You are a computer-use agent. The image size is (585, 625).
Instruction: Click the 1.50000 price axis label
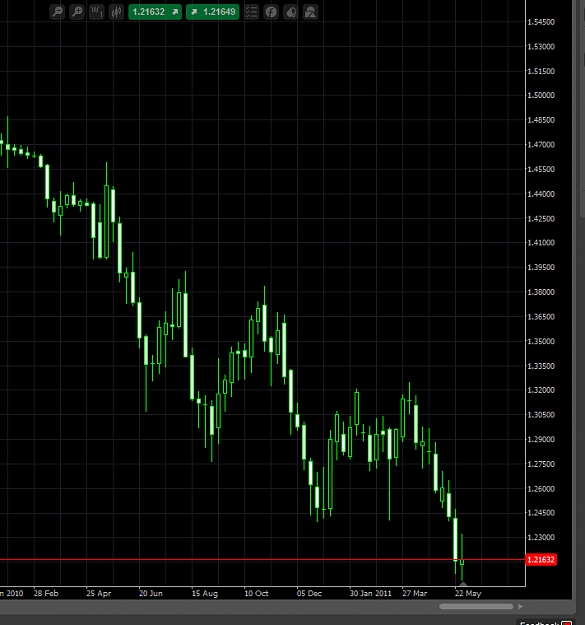541,95
